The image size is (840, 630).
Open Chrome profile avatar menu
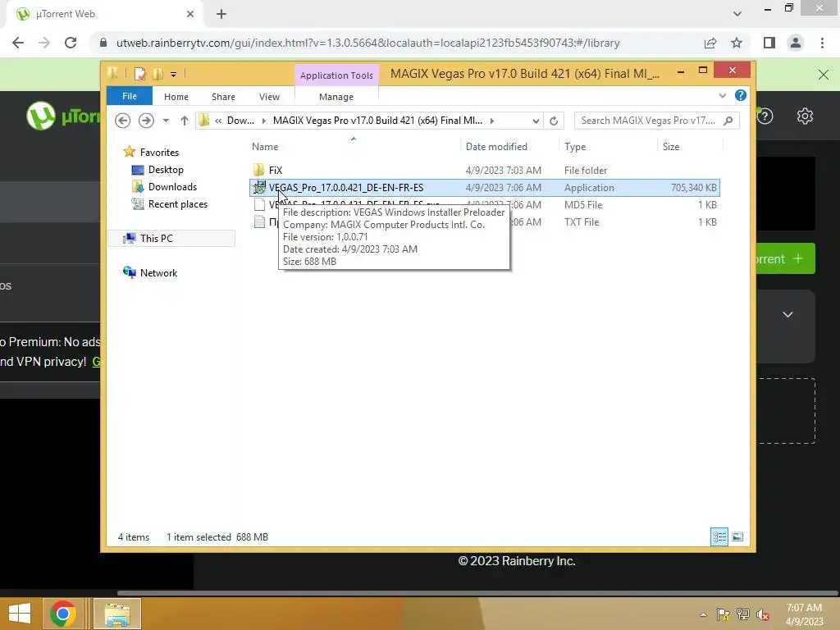click(796, 43)
